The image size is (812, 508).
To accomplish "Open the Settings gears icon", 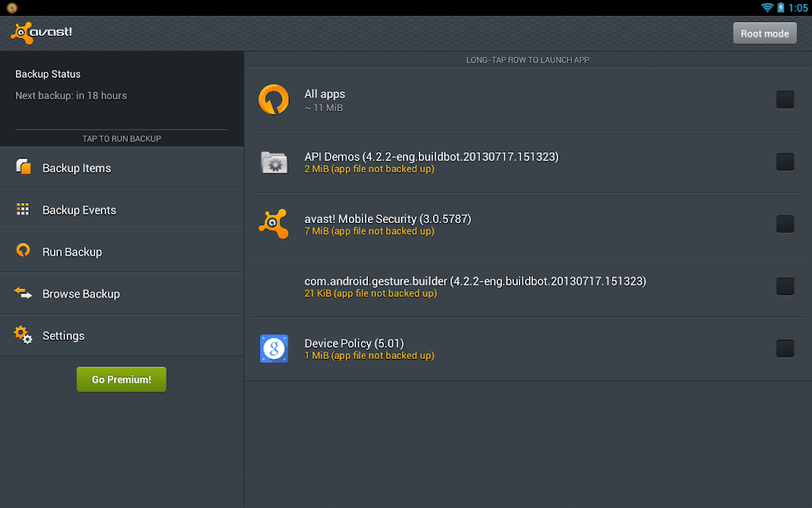I will tap(23, 335).
